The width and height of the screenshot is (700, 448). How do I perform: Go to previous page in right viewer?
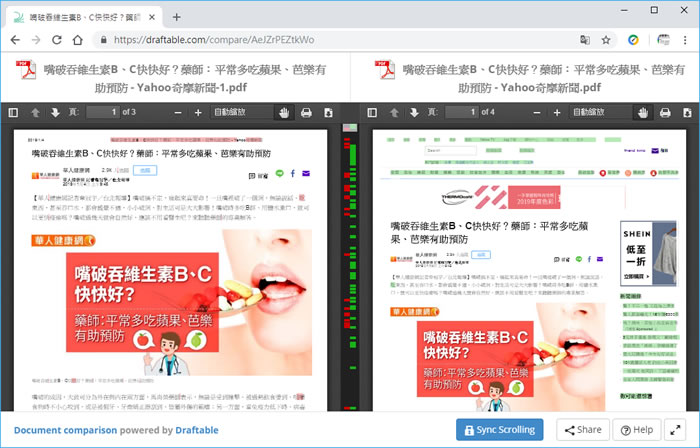[394, 112]
